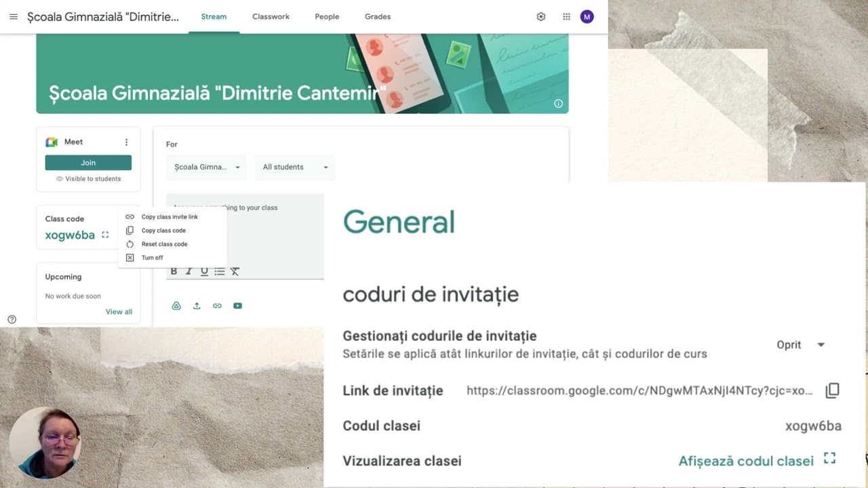The image size is (868, 488).
Task: Attach a YouTube video
Action: (237, 306)
